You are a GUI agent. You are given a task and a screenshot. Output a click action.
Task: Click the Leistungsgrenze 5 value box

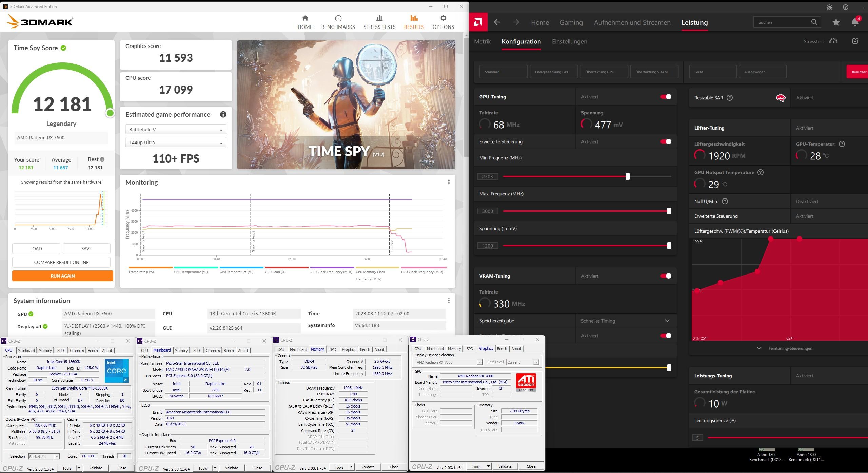[x=697, y=438]
